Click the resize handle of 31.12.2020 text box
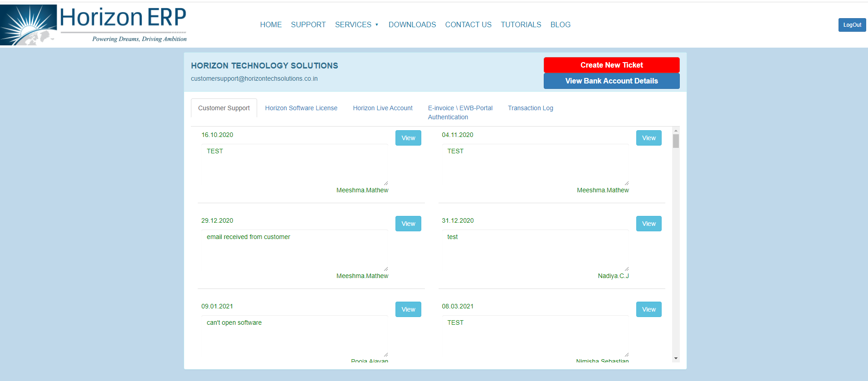868x381 pixels. click(626, 269)
